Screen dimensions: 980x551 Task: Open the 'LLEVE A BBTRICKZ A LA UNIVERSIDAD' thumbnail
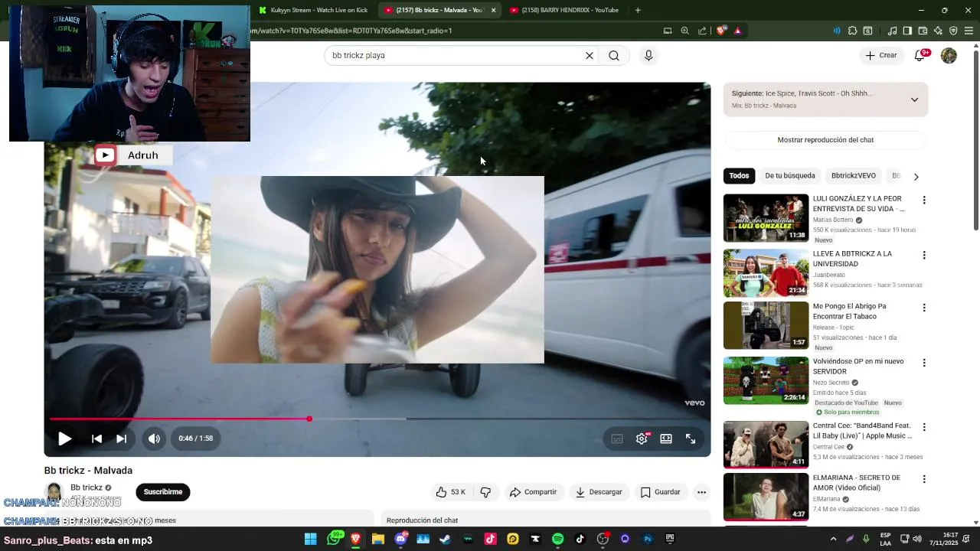[766, 273]
